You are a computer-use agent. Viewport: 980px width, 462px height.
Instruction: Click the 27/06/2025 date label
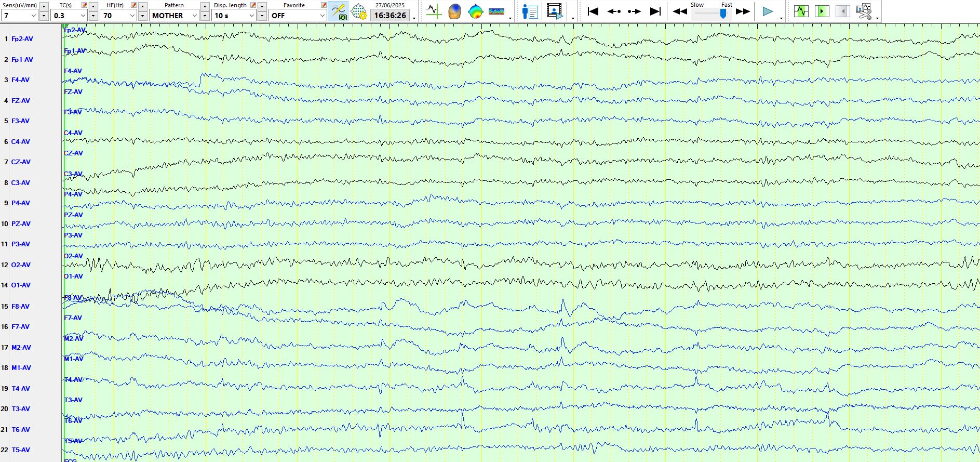tap(390, 5)
